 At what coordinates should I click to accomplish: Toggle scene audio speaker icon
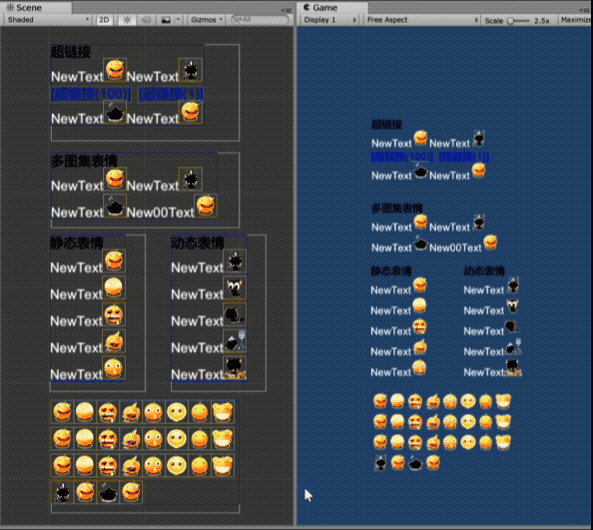pos(146,20)
